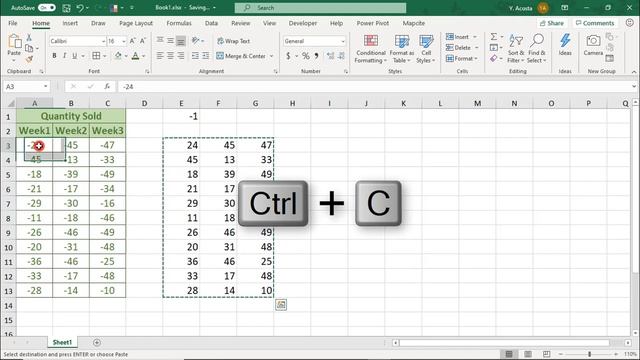
Task: Select the Sheet1 tab
Action: [62, 342]
